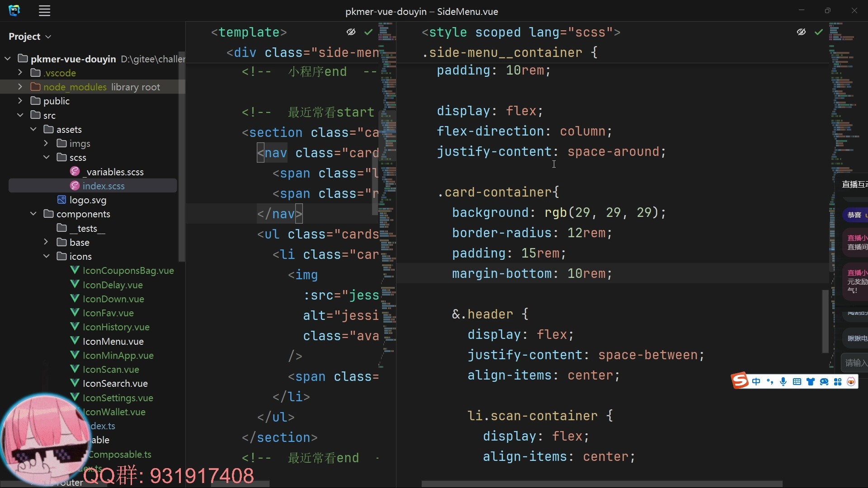This screenshot has height=488, width=868.
Task: Click the microphone voice input icon
Action: point(783,382)
